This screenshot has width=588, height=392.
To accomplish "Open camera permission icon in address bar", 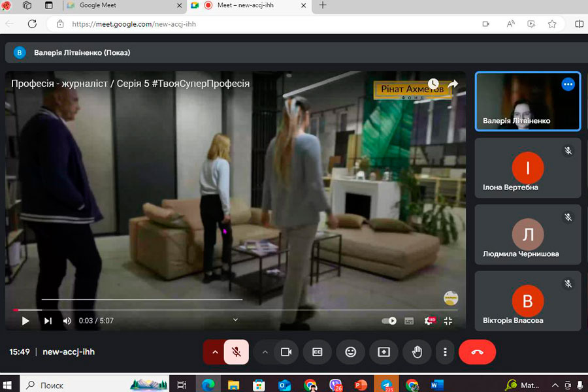I will tap(486, 24).
